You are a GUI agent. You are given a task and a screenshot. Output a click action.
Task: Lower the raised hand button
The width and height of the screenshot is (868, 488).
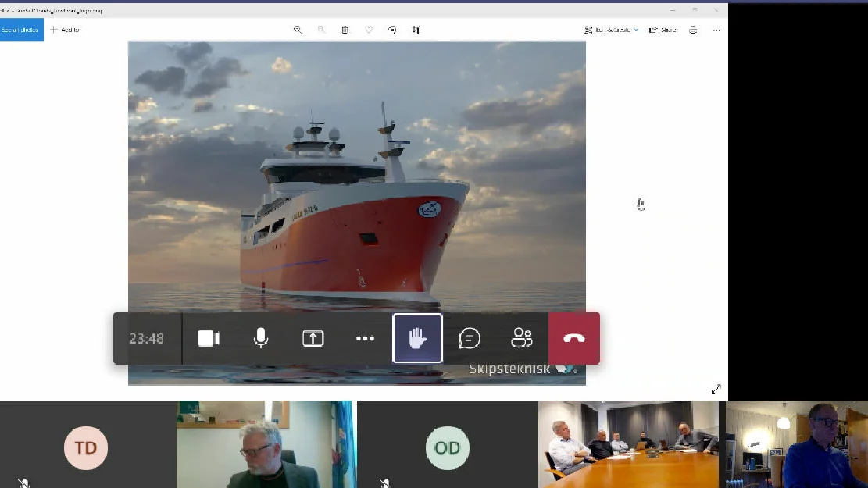point(417,339)
